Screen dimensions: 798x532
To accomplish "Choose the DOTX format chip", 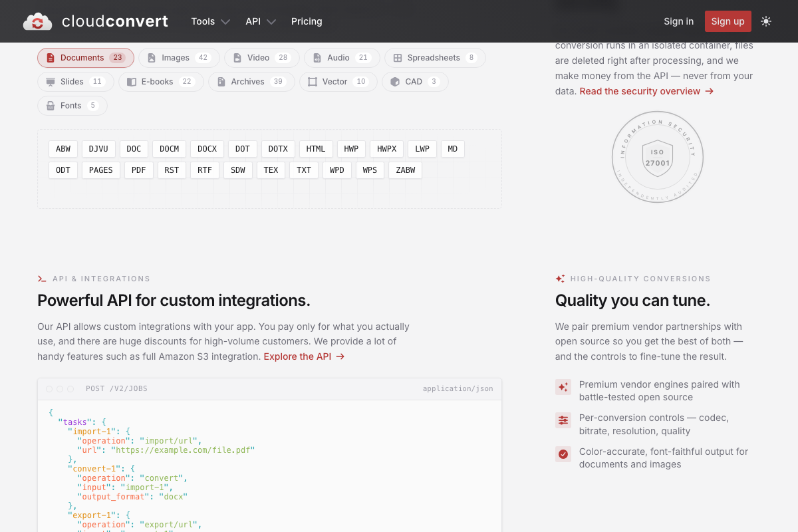I will pos(278,149).
